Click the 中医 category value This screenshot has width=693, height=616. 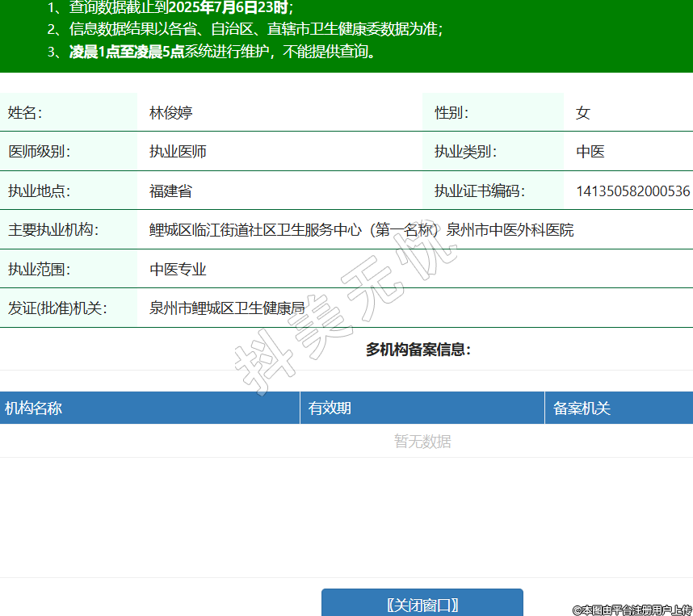click(x=590, y=152)
